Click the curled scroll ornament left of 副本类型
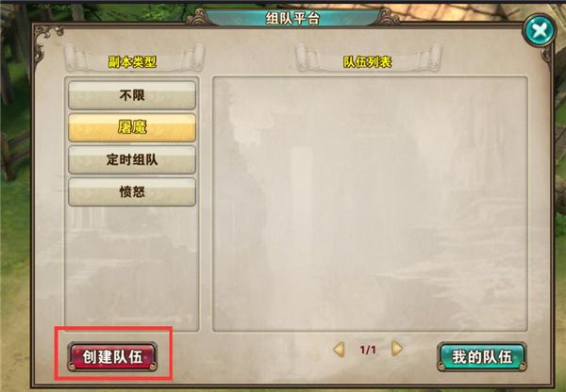 coord(75,57)
